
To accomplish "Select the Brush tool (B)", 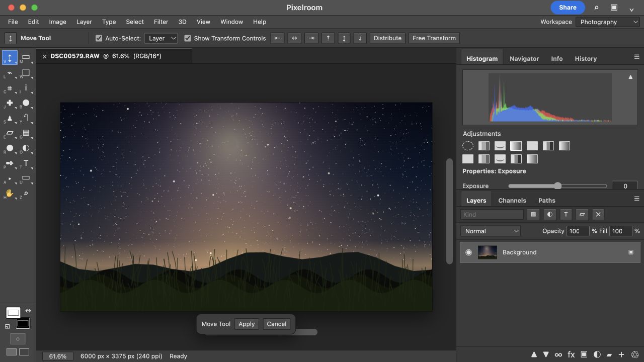I will point(26,103).
